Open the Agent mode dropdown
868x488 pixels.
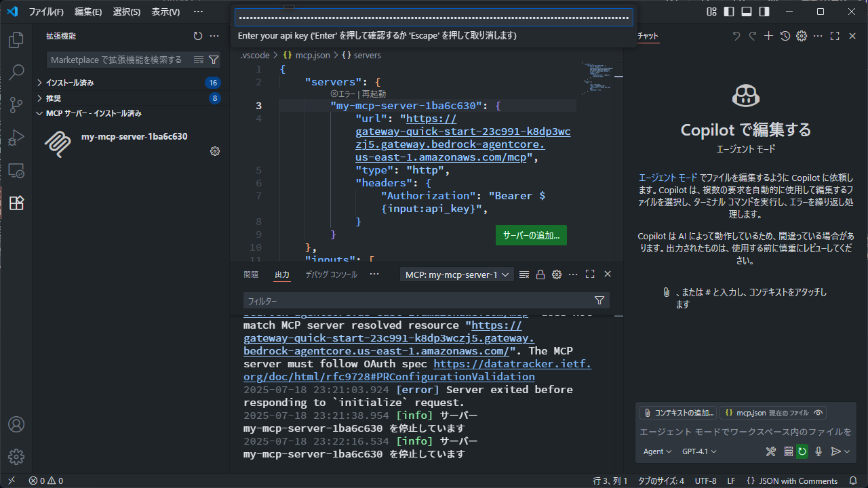click(x=657, y=451)
